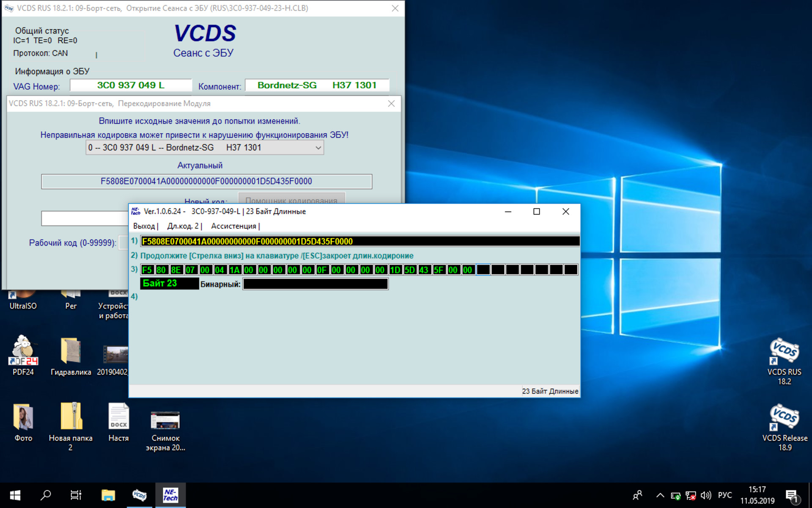The height and width of the screenshot is (508, 812).
Task: Switch РУС input language indicator
Action: [x=725, y=495]
